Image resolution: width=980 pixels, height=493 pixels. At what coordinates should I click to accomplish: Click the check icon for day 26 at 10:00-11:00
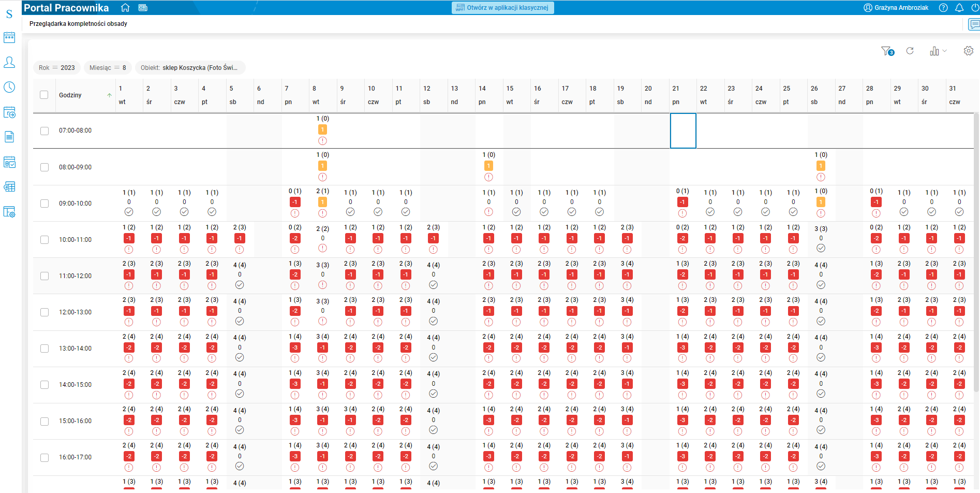[x=821, y=248]
